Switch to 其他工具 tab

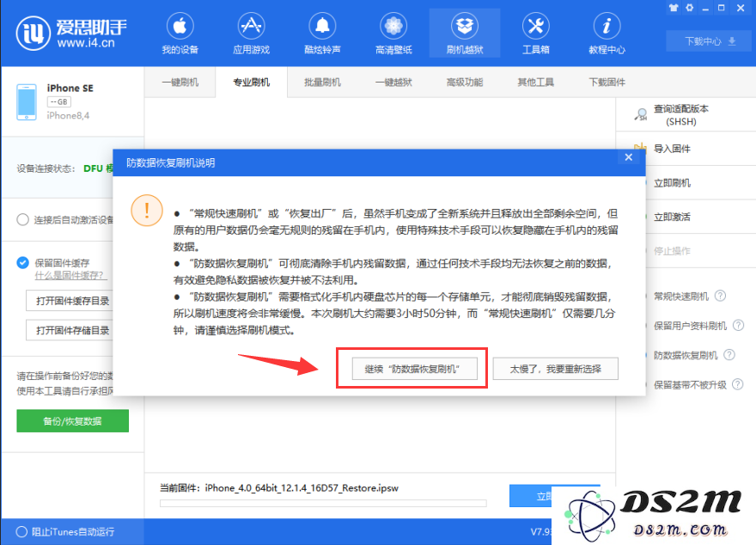pyautogui.click(x=535, y=82)
